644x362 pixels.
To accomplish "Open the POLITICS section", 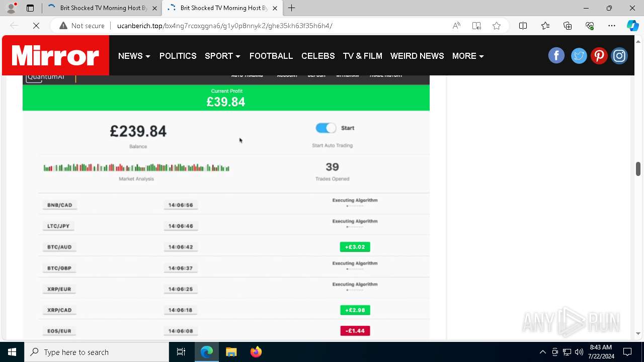I will point(178,56).
